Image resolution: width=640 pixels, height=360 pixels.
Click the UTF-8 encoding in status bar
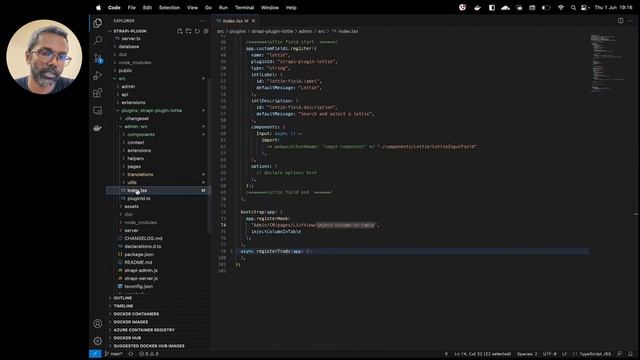pyautogui.click(x=549, y=354)
